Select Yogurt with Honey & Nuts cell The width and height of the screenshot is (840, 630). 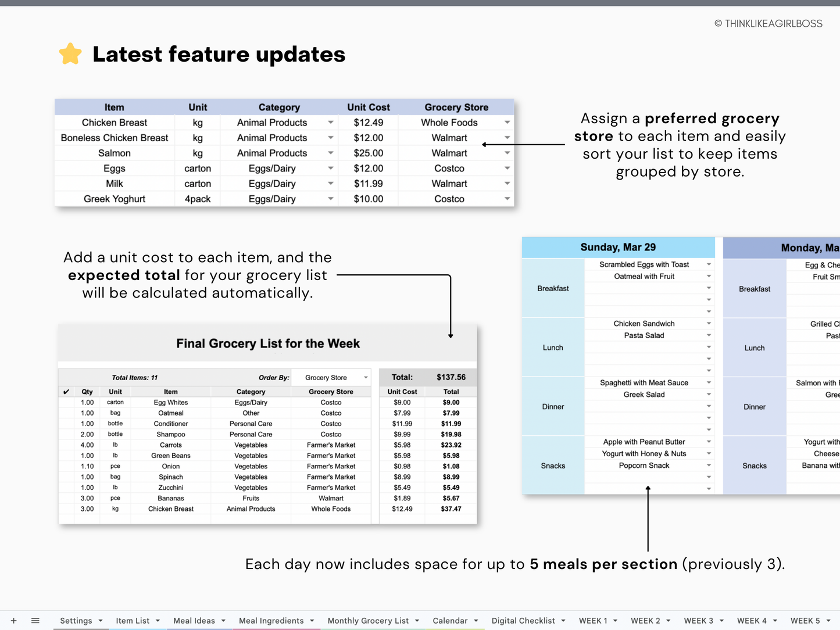click(x=644, y=454)
